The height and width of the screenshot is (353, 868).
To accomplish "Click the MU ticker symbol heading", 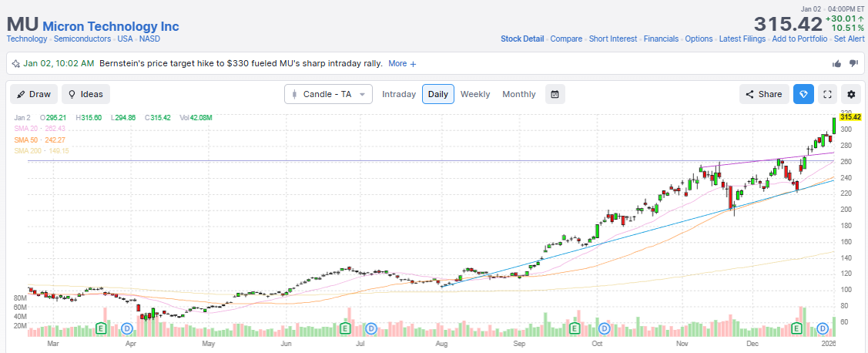I will 22,25.
